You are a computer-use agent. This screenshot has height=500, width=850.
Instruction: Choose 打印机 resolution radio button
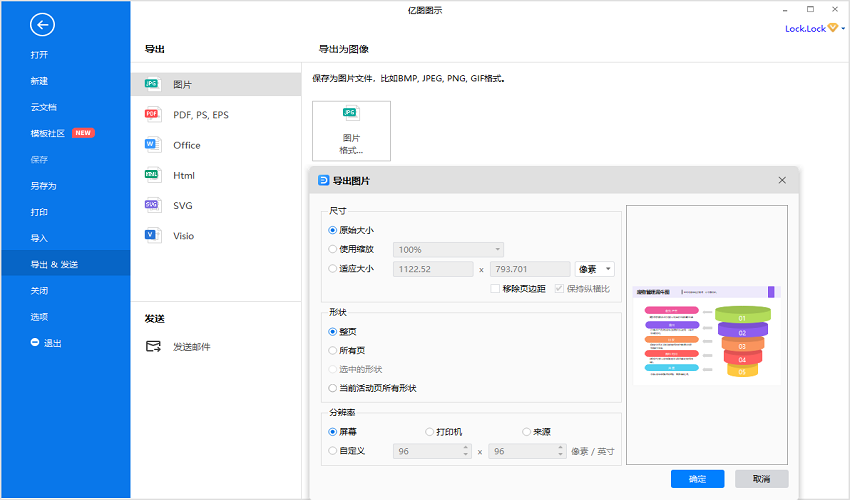coord(430,432)
